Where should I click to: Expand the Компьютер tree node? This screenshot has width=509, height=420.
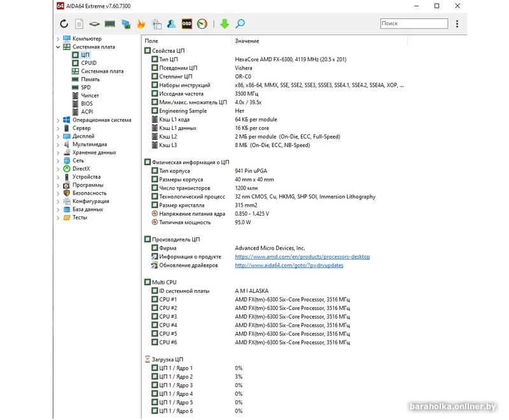point(58,39)
